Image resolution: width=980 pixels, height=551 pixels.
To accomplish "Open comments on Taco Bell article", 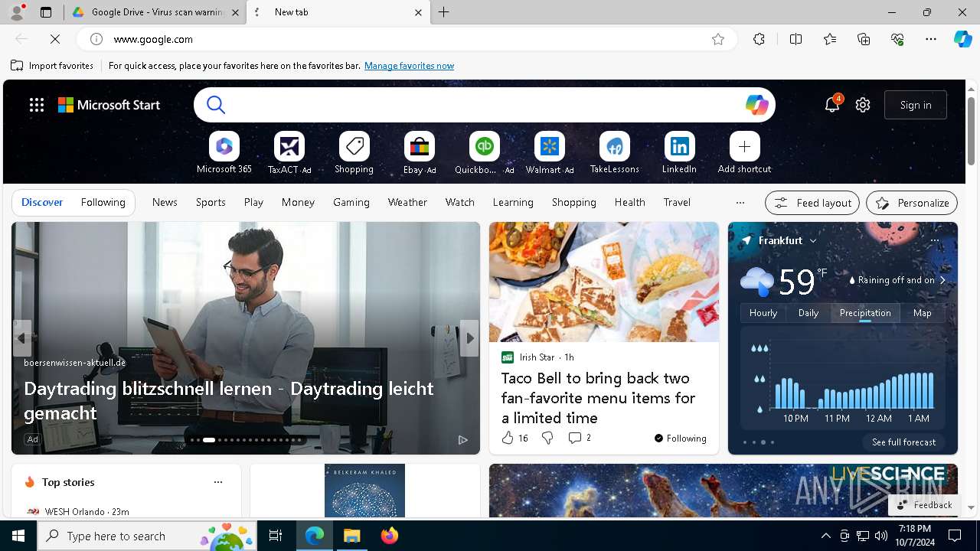I will [x=579, y=438].
